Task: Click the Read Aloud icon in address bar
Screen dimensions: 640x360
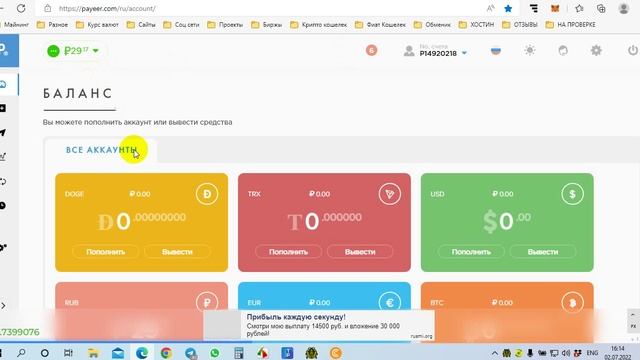Action: pyautogui.click(x=491, y=8)
